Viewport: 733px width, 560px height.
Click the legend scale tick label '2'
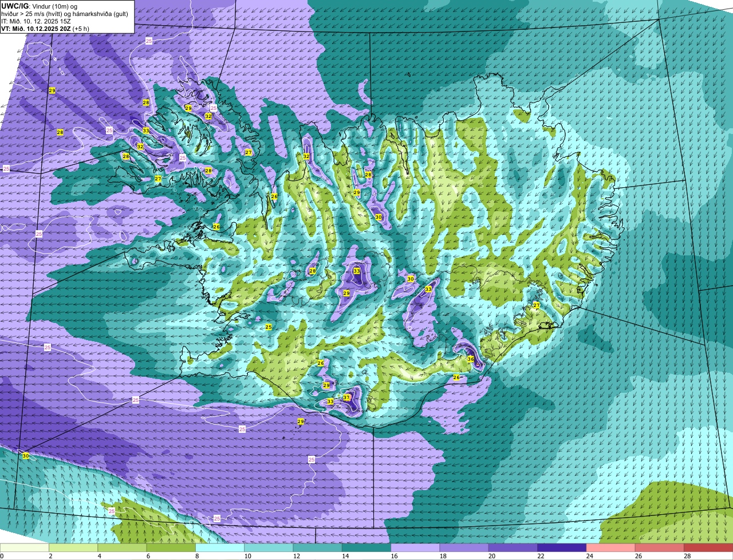coord(50,556)
